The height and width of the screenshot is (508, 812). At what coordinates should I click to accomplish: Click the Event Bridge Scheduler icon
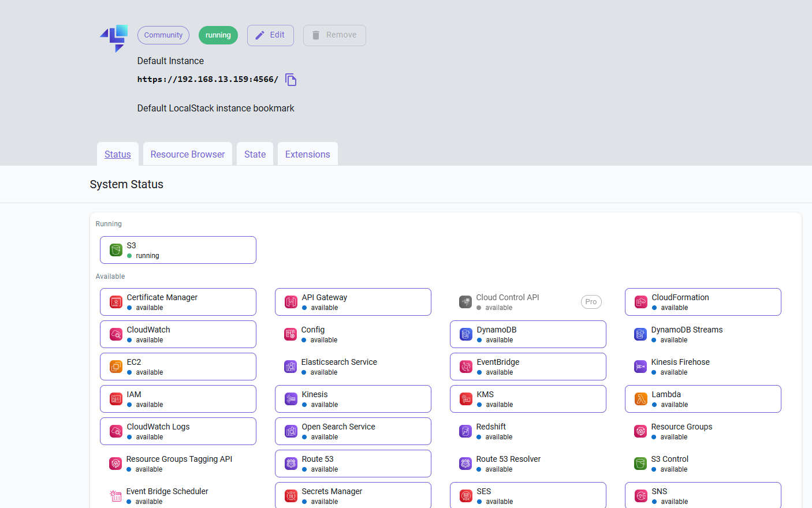point(116,496)
